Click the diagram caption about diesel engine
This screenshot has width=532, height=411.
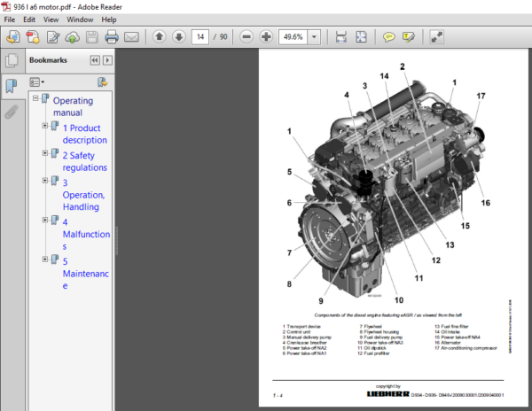click(387, 315)
